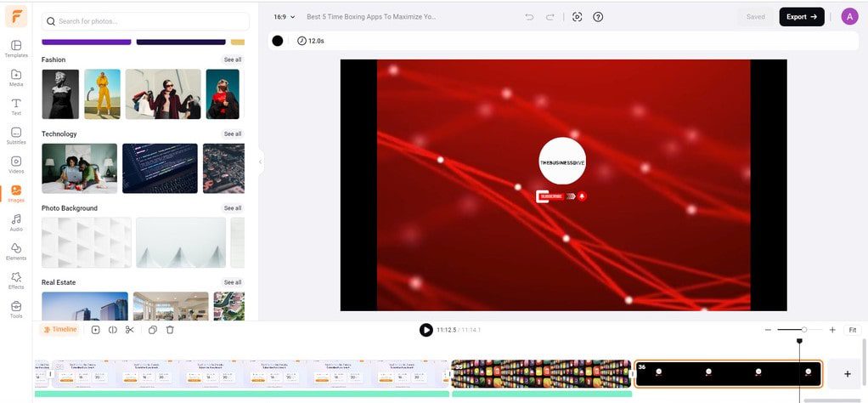This screenshot has width=868, height=403.
Task: Delete selected scene with trash icon
Action: [170, 330]
